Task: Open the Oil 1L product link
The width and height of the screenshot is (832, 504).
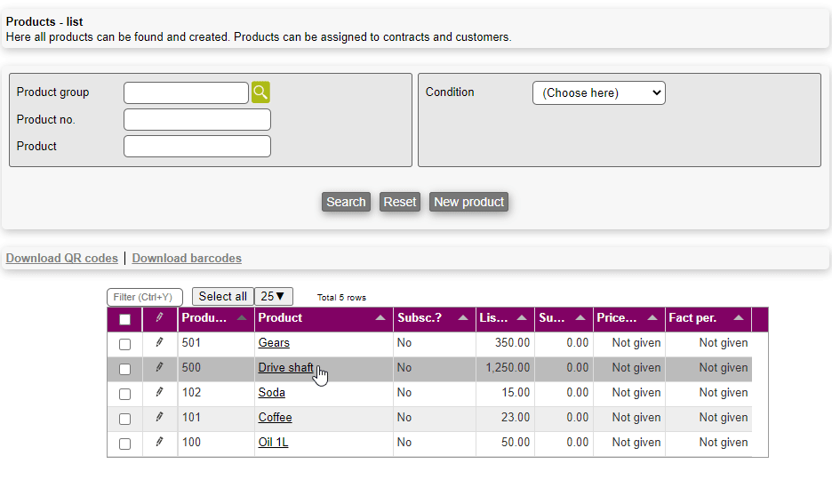Action: click(x=273, y=443)
